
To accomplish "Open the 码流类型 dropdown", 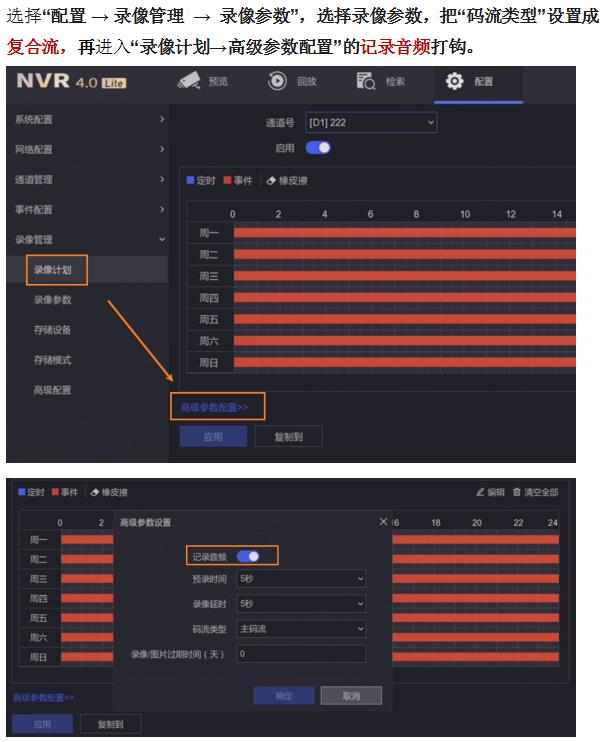I will [x=301, y=629].
